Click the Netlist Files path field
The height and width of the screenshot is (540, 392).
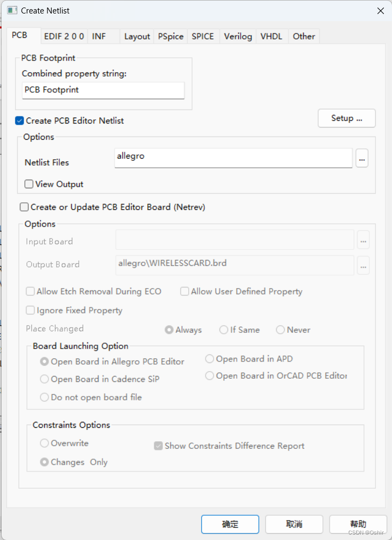point(233,158)
